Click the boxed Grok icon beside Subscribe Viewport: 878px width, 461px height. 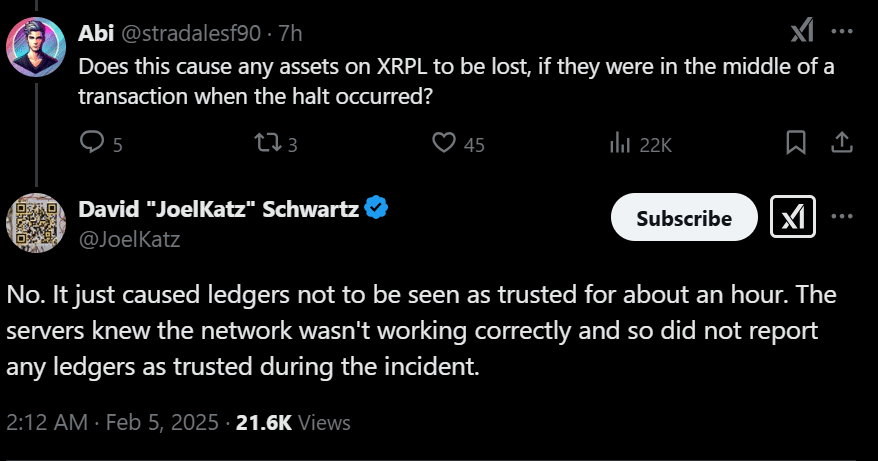pyautogui.click(x=794, y=217)
